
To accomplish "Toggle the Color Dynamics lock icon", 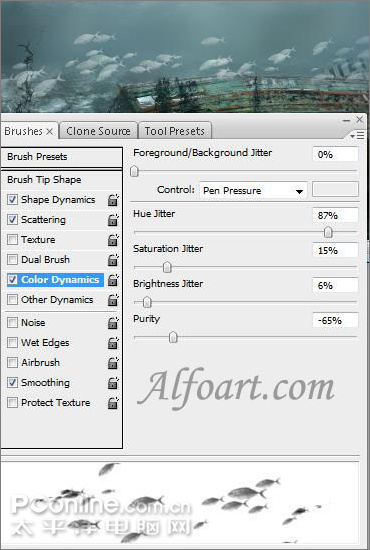I will 113,280.
